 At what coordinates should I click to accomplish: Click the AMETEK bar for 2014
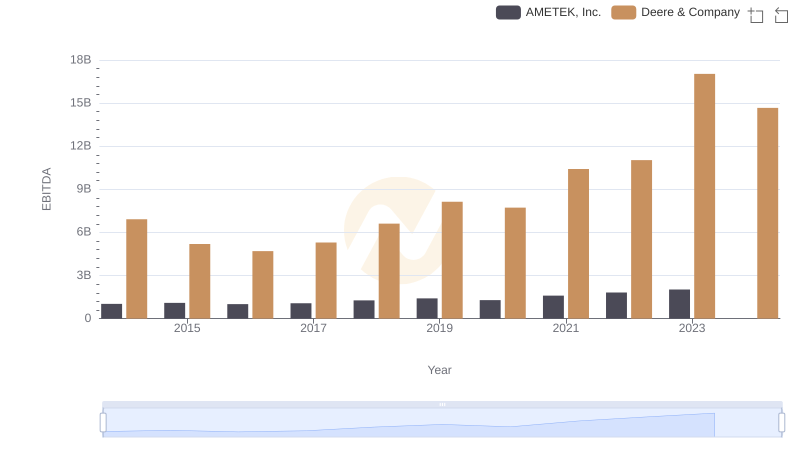point(112,311)
